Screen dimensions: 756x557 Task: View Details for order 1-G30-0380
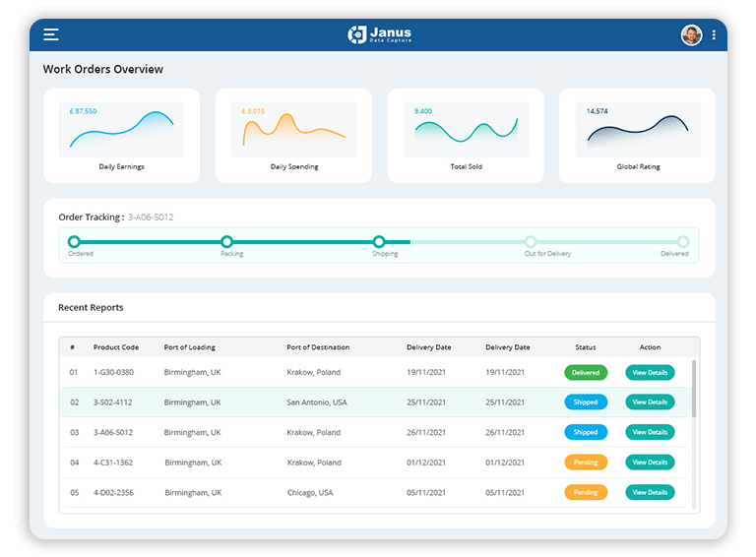[x=650, y=373]
